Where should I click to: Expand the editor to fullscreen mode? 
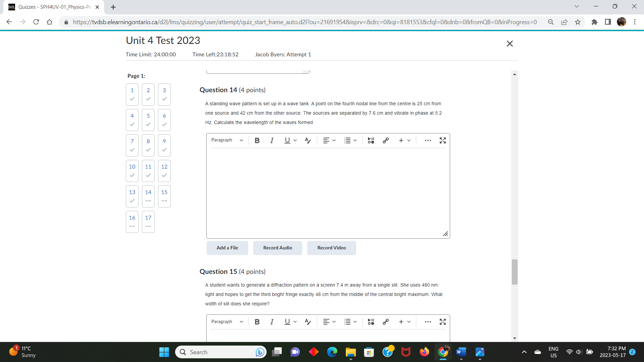click(442, 140)
